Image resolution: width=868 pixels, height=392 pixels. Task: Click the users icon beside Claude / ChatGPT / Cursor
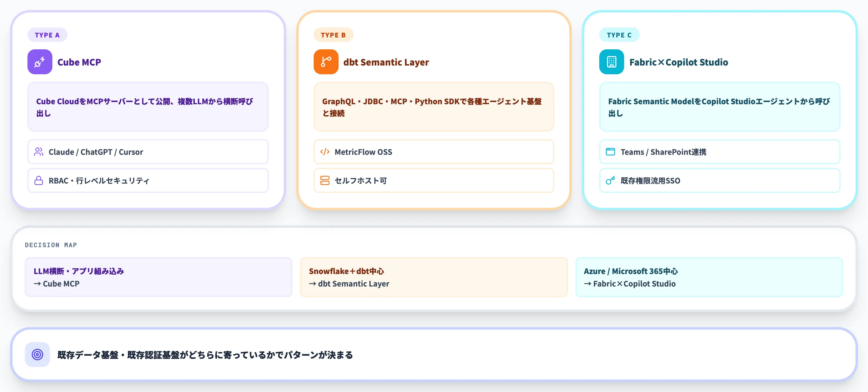[x=38, y=152]
